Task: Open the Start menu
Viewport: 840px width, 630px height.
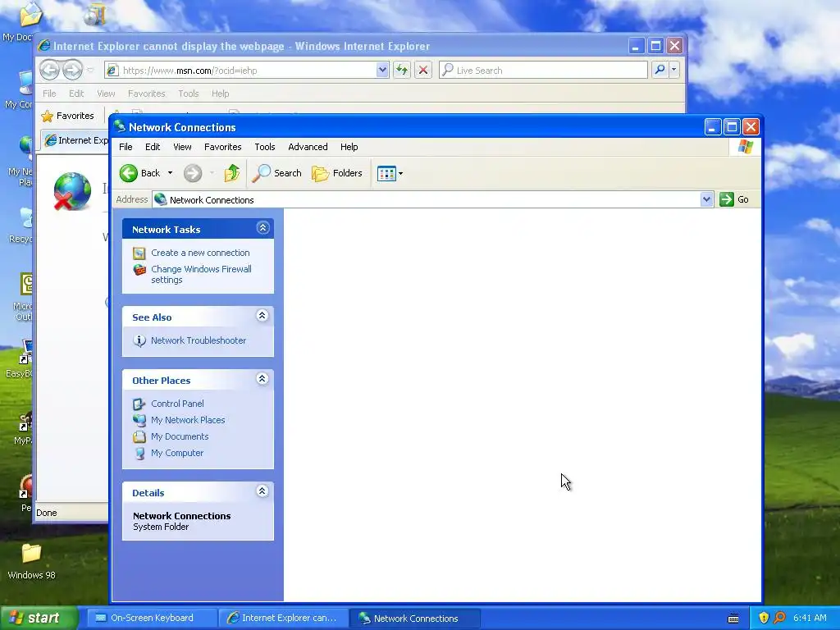Action: 38,618
